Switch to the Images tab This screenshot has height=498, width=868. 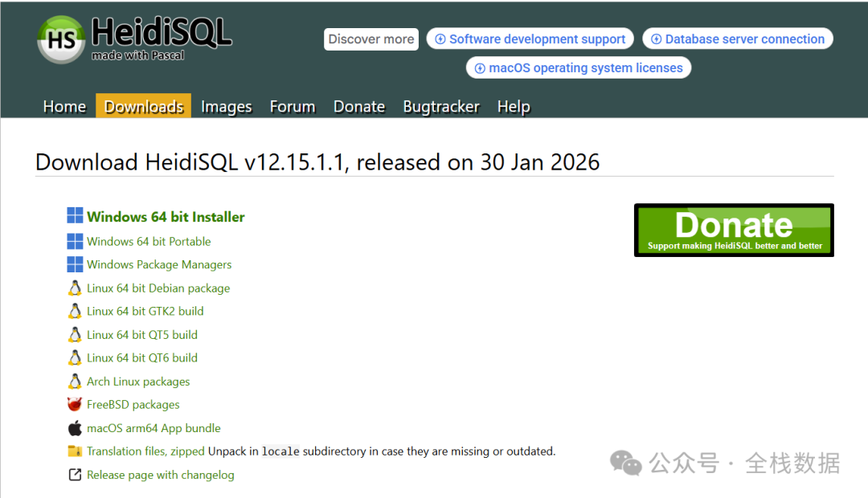tap(226, 107)
